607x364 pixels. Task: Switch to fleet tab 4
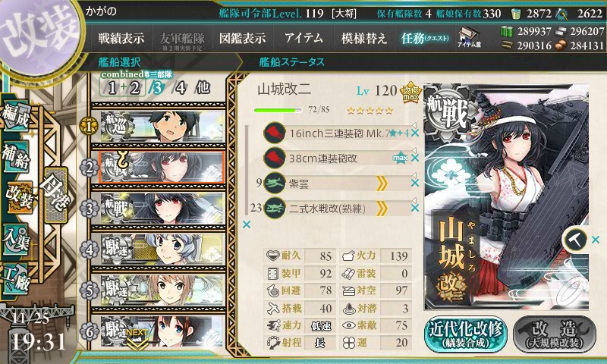(x=181, y=88)
